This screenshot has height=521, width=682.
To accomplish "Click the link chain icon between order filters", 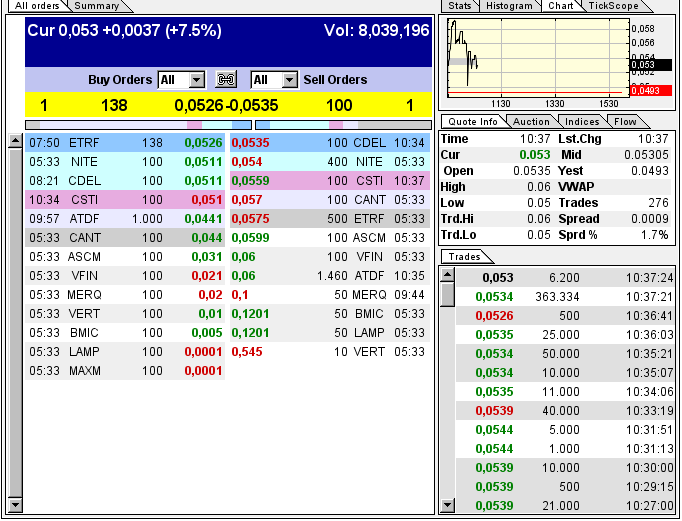I will point(226,80).
